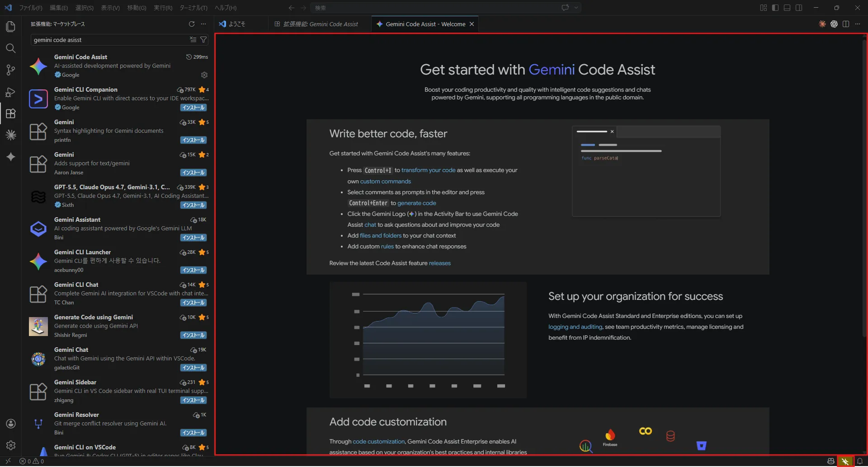The width and height of the screenshot is (868, 467).
Task: Refresh the extensions marketplace list
Action: tap(192, 24)
